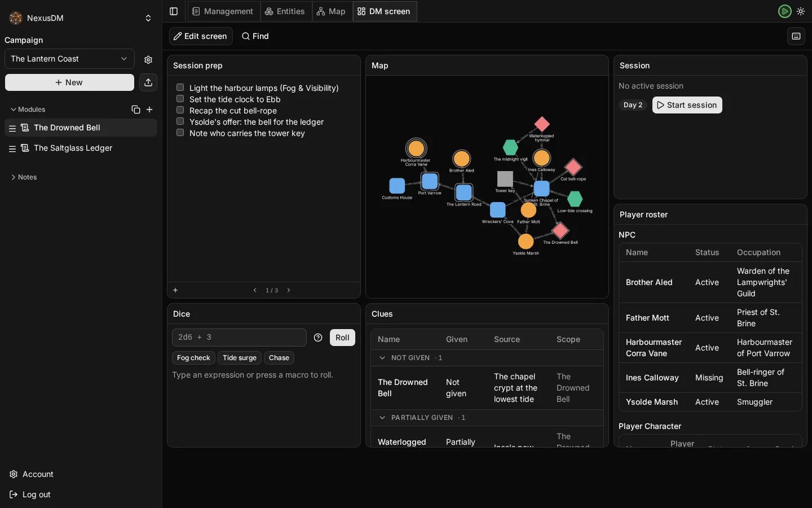Open The Lantern Coast campaign dropdown

(x=69, y=59)
